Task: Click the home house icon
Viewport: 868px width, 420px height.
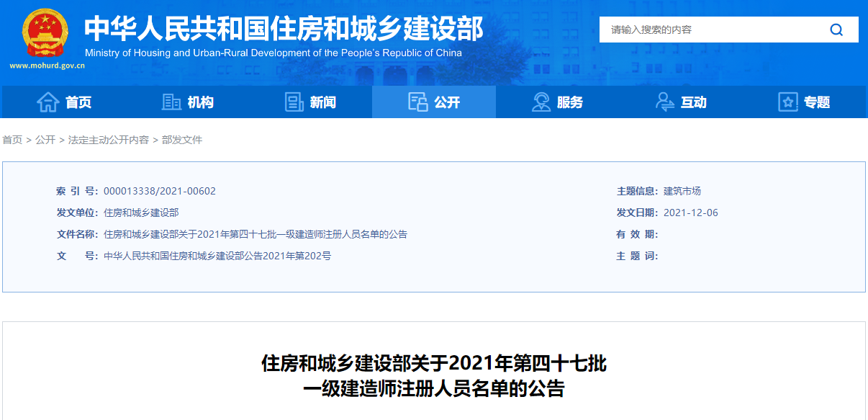Action: (x=48, y=102)
